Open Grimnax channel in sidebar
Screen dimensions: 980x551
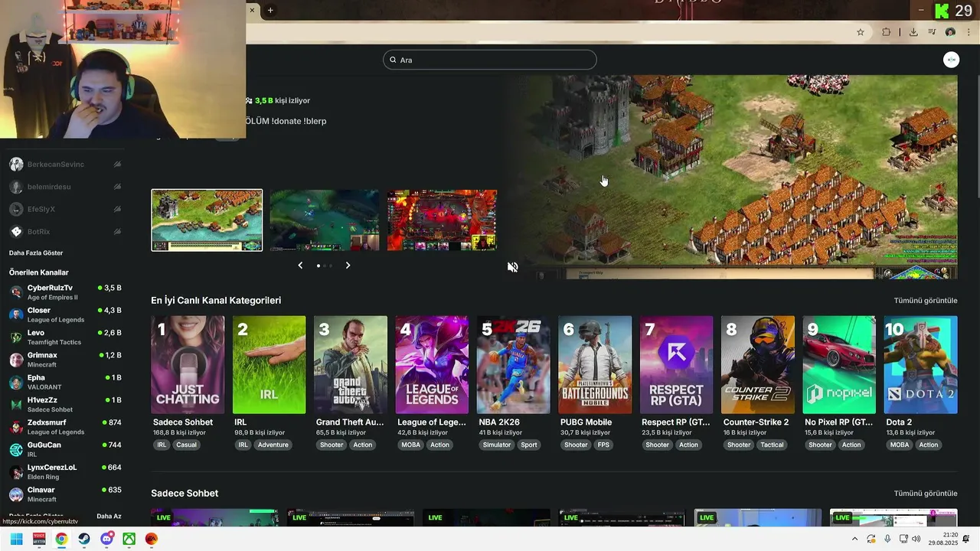point(65,360)
